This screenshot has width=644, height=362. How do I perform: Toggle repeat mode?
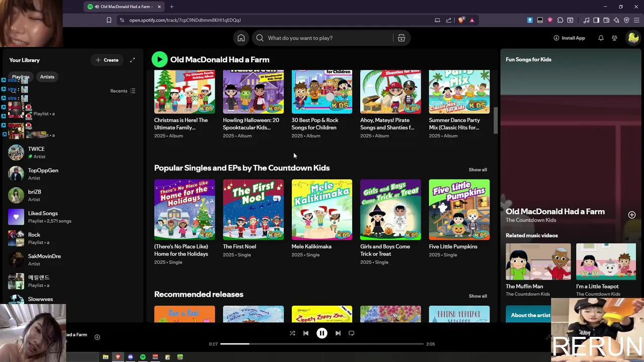click(x=351, y=333)
